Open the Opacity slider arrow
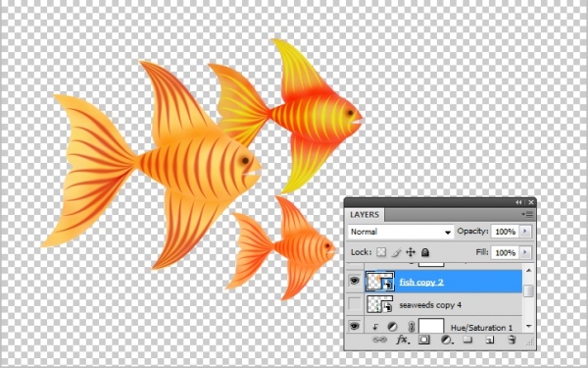The width and height of the screenshot is (588, 368). [x=525, y=232]
